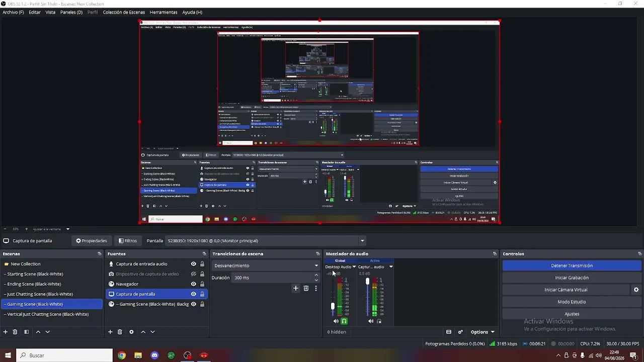Open Chrome from the Windows taskbar
Image resolution: width=644 pixels, height=362 pixels.
[x=122, y=355]
